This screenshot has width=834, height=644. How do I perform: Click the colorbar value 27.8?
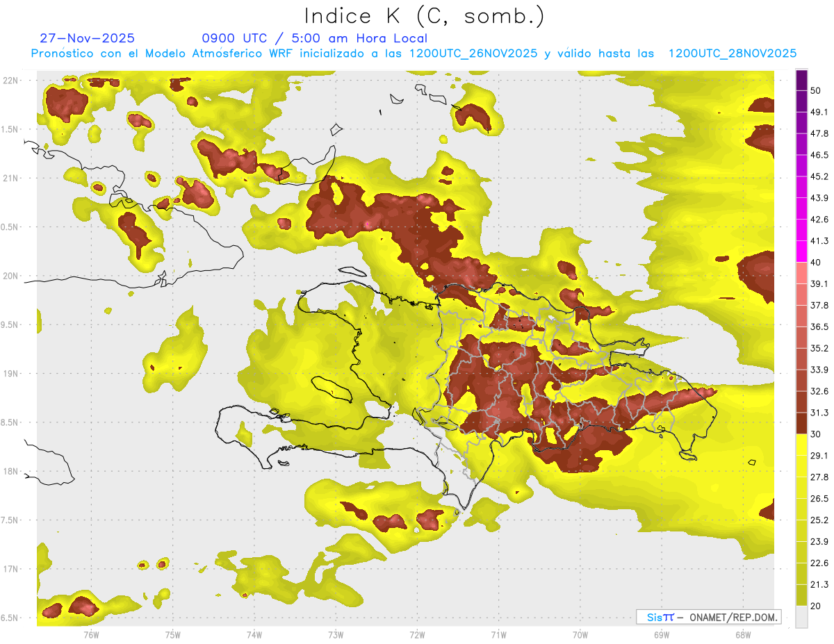pyautogui.click(x=819, y=477)
